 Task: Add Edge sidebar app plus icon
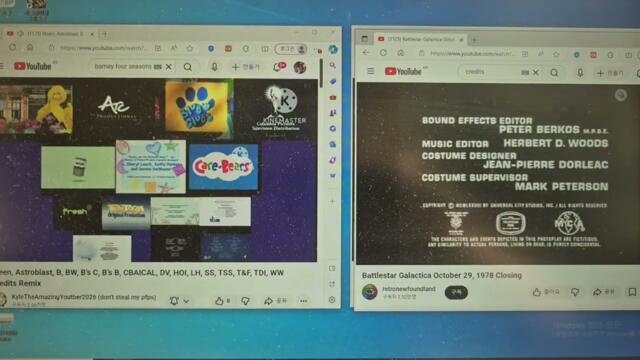point(332,201)
